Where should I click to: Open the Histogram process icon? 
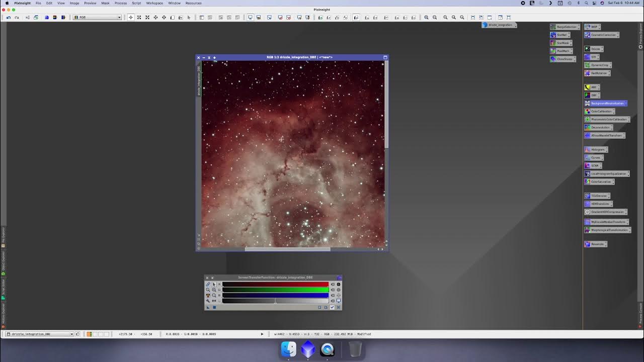tap(596, 149)
